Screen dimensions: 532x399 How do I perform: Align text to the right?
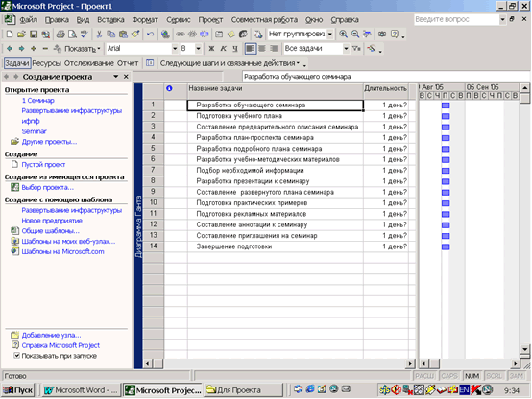pyautogui.click(x=274, y=49)
